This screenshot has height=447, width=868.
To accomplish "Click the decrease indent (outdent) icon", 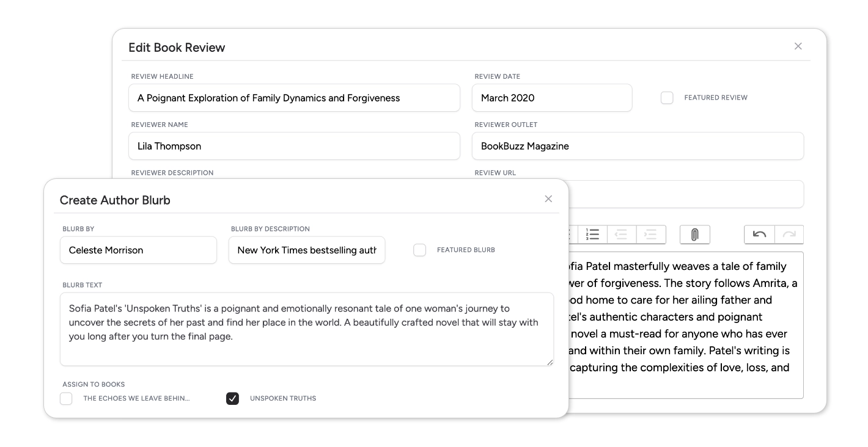I will click(x=621, y=234).
